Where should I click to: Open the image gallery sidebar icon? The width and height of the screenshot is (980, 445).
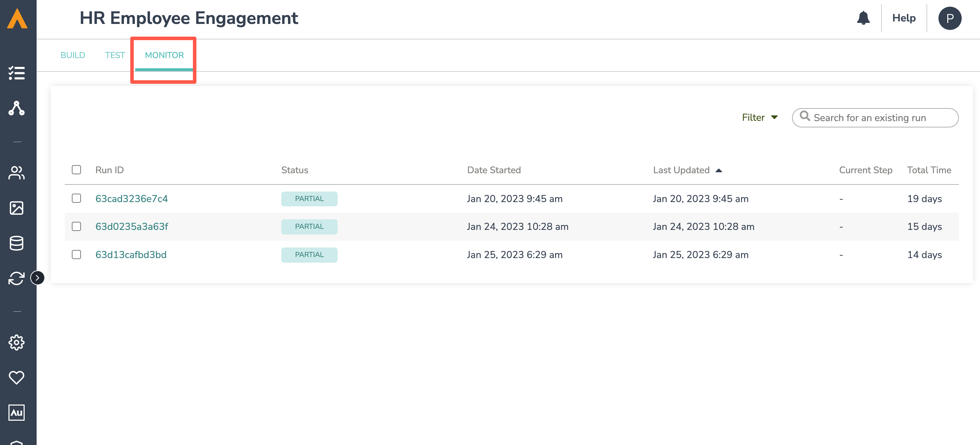(17, 208)
